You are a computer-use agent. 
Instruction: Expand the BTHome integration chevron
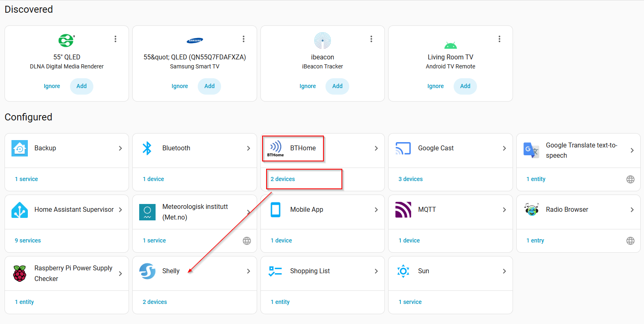tap(376, 148)
